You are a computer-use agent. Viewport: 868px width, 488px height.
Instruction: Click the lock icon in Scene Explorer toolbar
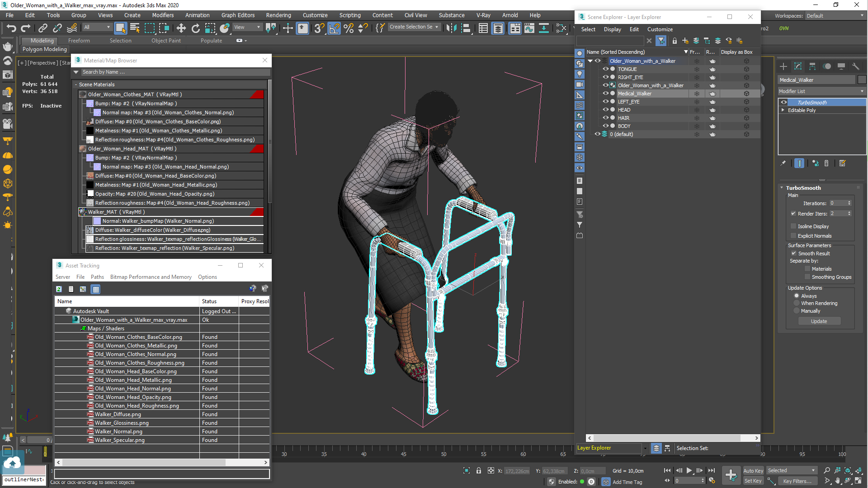(x=675, y=41)
